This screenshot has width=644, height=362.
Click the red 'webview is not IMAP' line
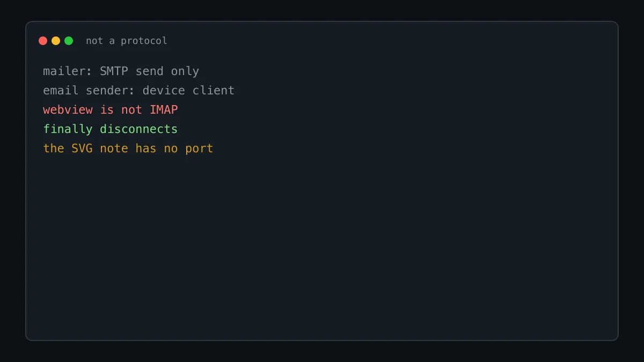(111, 110)
